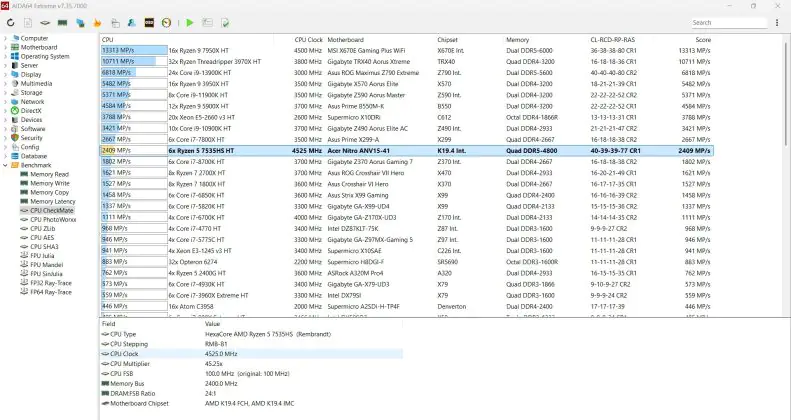
Task: Click the CPU ZLib chip icon
Action: tap(24, 228)
